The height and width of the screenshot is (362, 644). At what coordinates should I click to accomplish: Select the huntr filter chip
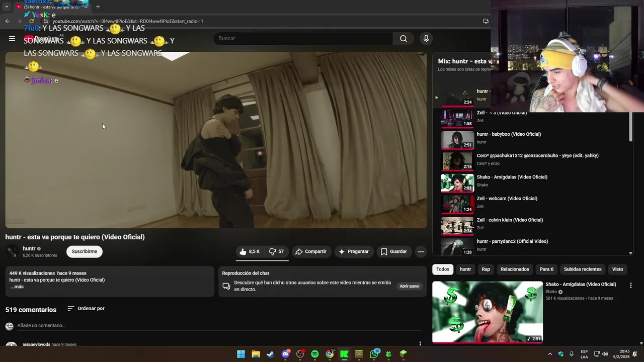(465, 269)
